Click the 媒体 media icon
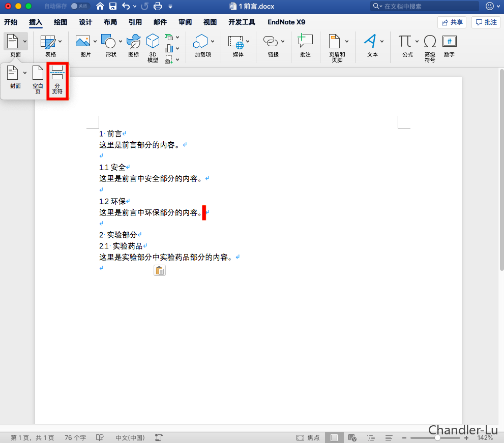Viewport: 504px width, 443px height. coord(235,42)
